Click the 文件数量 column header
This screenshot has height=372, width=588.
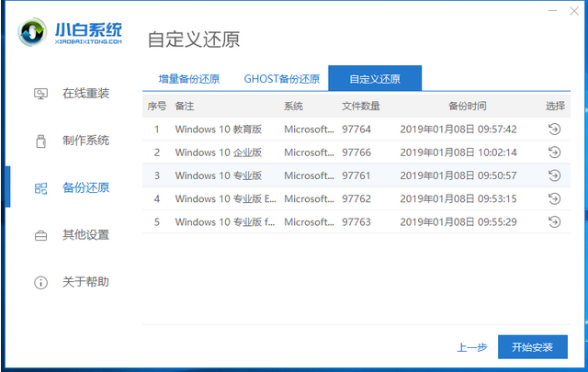(361, 107)
